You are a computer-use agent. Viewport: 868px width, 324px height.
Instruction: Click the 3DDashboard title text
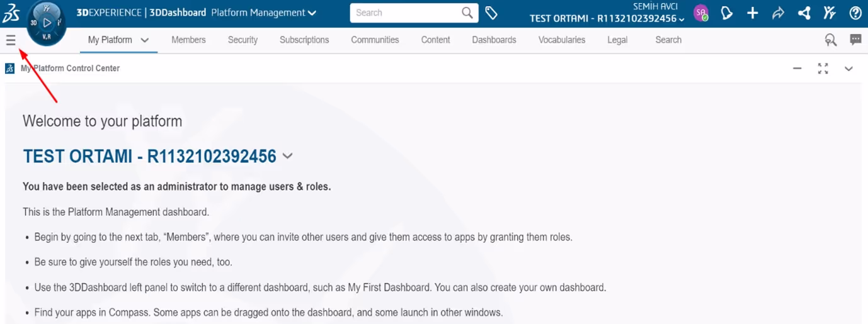point(178,13)
